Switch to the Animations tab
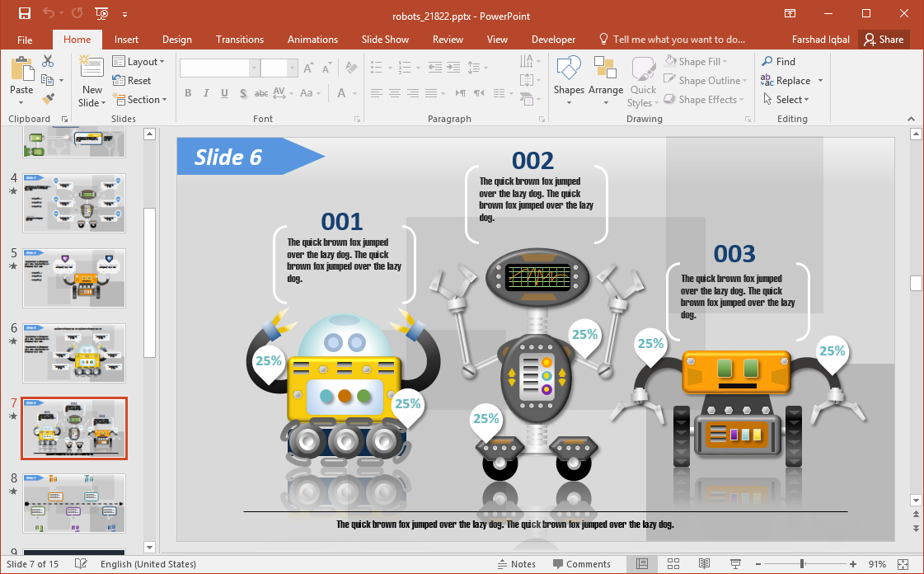 click(312, 40)
